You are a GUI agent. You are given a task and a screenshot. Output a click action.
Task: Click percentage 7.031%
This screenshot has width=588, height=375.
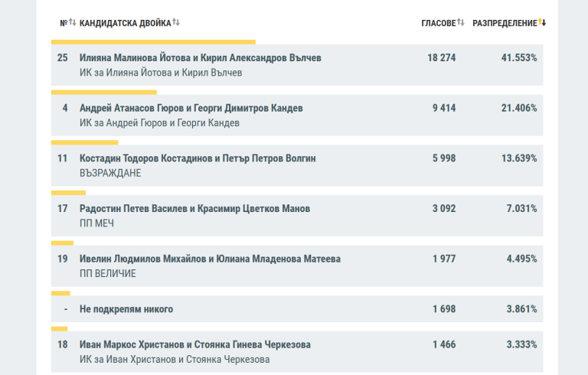click(x=521, y=208)
